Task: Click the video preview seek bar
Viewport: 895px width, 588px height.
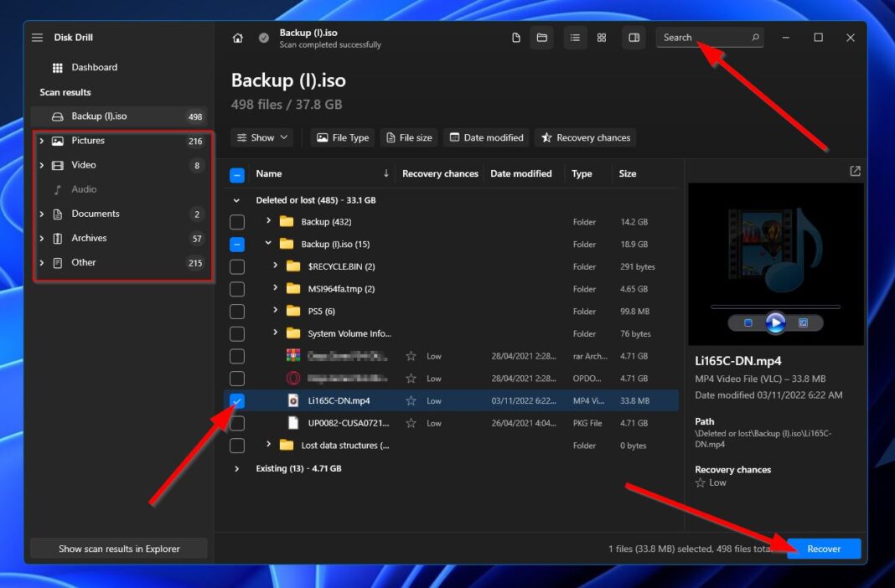Action: pos(775,307)
